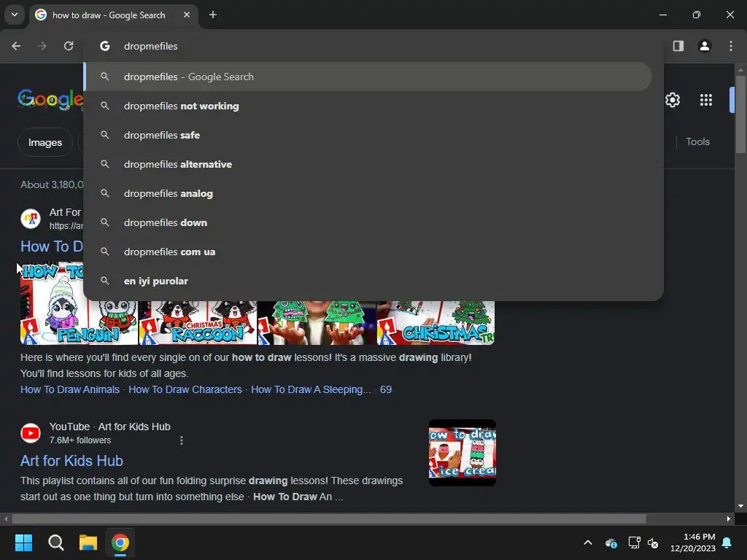Screen dimensions: 747x560
Task: Open the notification bell
Action: pyautogui.click(x=727, y=542)
